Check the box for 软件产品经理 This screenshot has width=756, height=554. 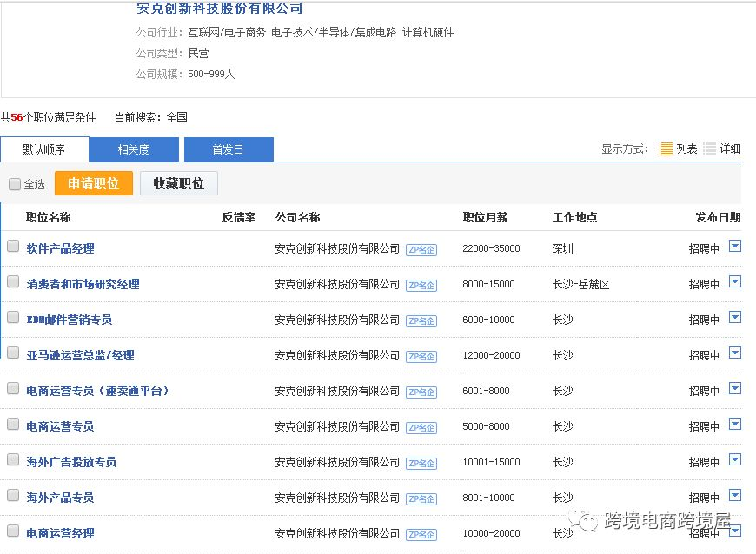pos(13,246)
